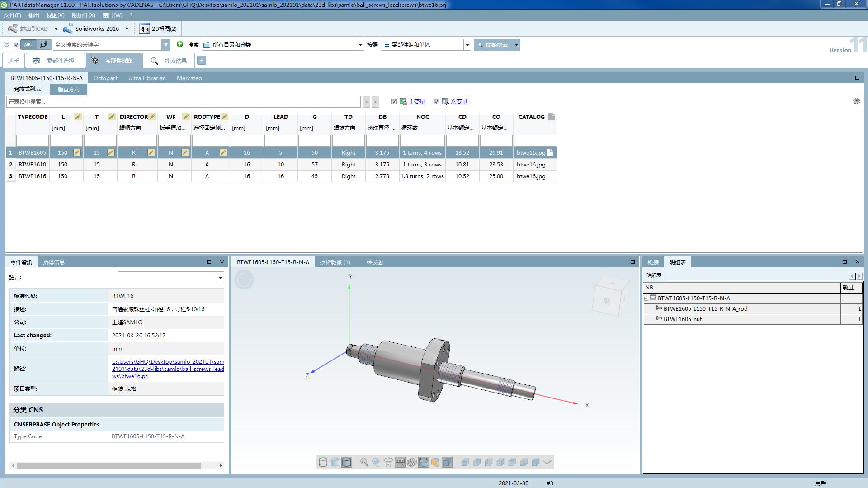This screenshot has width=868, height=488.
Task: Toggle the orange section cut icon
Action: pyautogui.click(x=435, y=462)
